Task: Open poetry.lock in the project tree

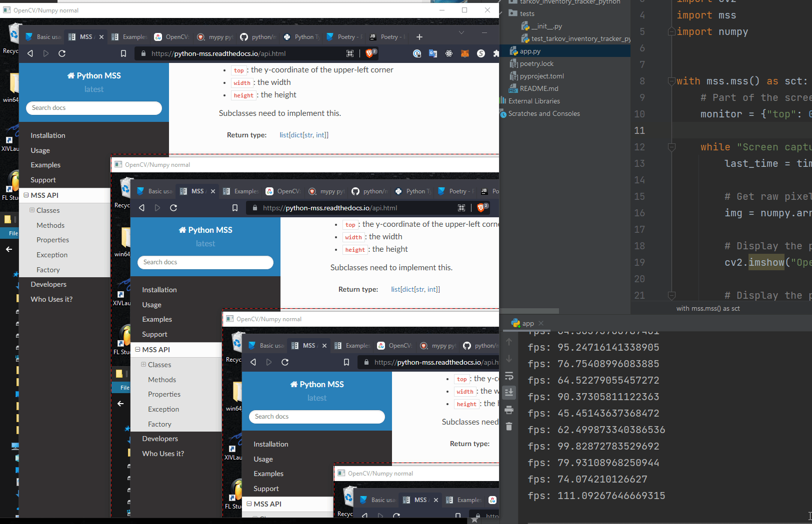Action: (x=536, y=63)
